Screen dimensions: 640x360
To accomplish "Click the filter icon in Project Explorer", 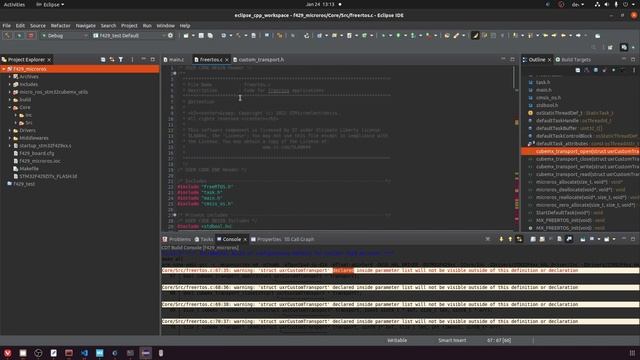I will click(x=121, y=60).
